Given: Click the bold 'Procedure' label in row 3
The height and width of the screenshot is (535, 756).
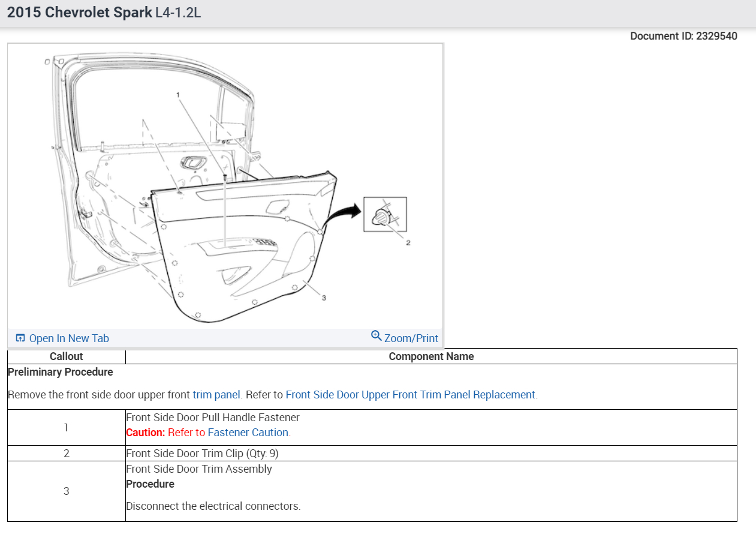Looking at the screenshot, I should point(150,484).
